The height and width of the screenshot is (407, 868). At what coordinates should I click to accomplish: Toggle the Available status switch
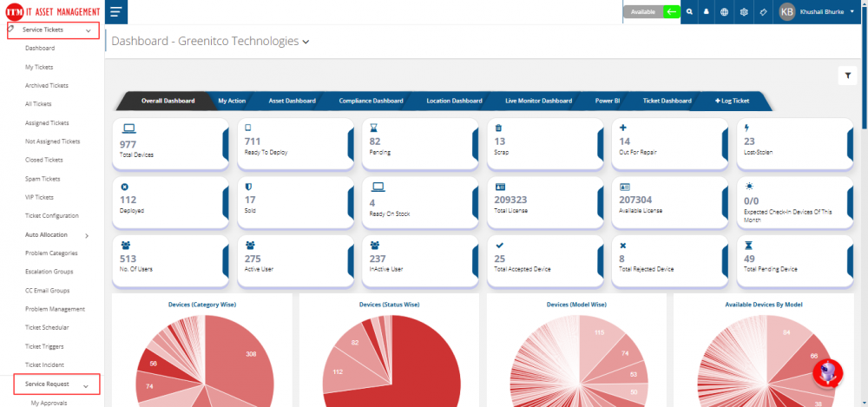[x=671, y=12]
